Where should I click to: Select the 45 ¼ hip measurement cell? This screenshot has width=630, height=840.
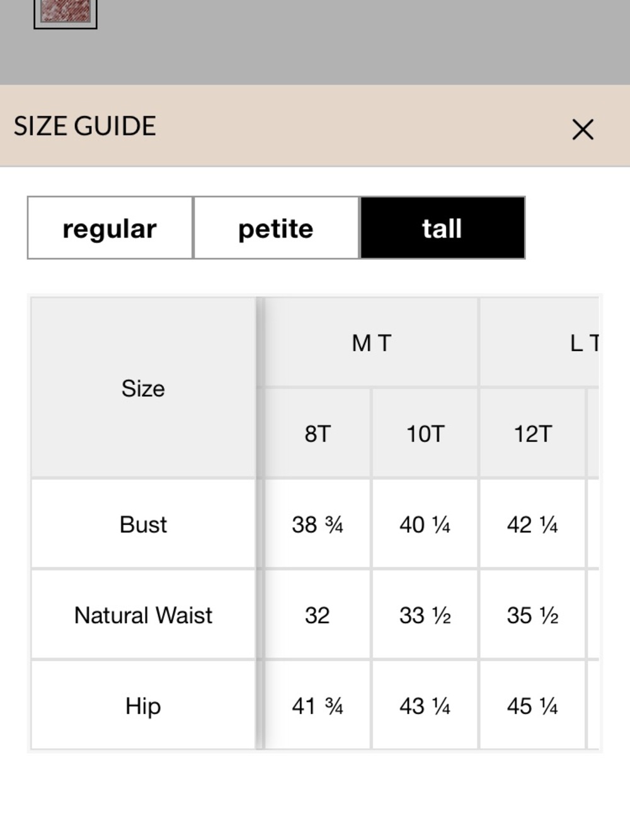(x=533, y=705)
